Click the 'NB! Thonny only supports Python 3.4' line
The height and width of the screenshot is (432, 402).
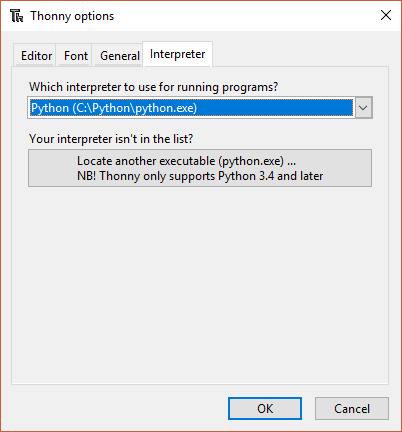(x=200, y=176)
